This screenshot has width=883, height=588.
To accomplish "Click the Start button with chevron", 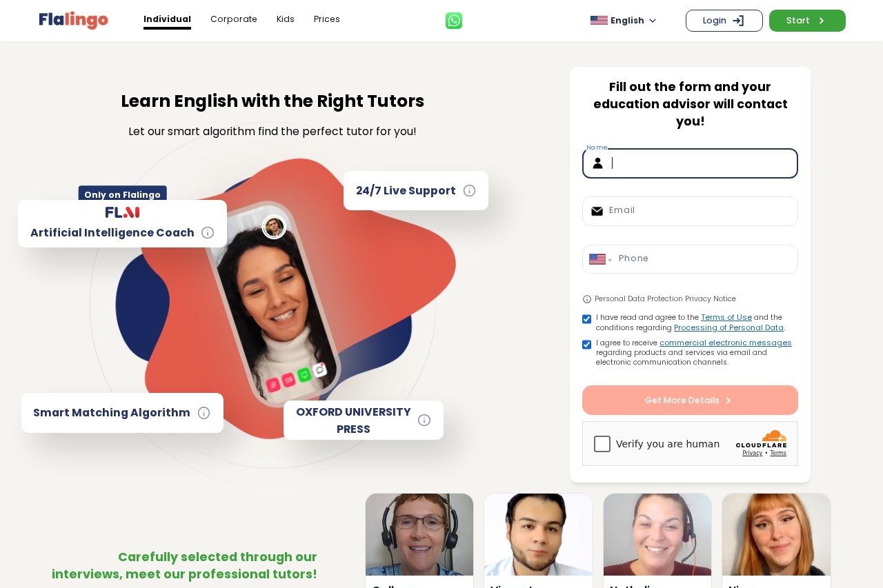I will [x=807, y=21].
